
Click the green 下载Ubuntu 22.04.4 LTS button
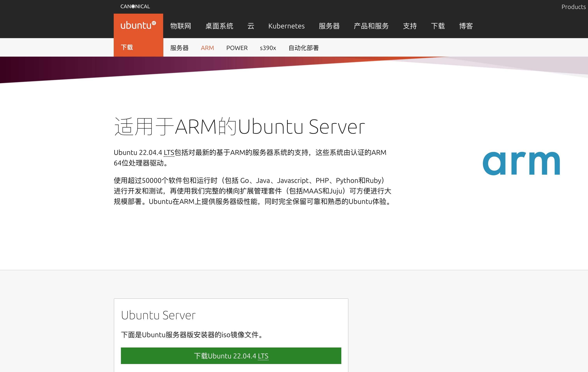pyautogui.click(x=231, y=355)
